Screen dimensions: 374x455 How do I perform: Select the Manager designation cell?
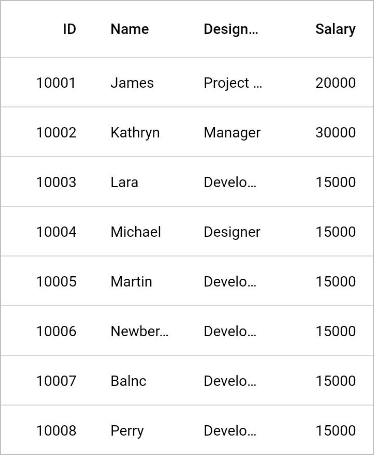pos(233,132)
